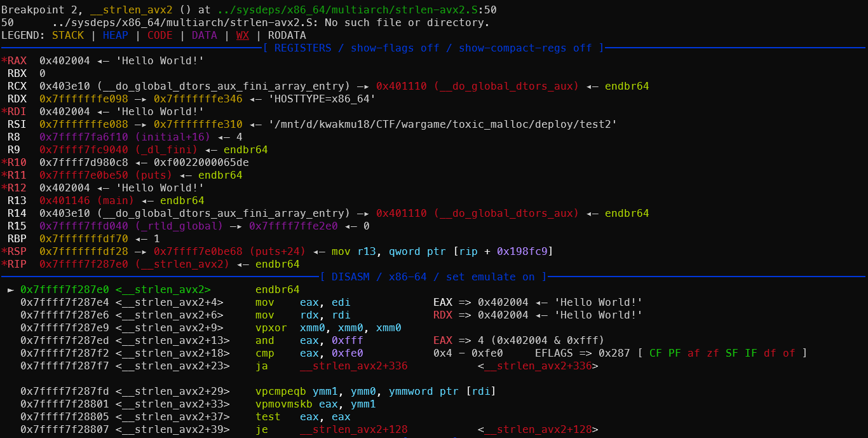
Task: Click the 'HOSTTYPE=x86_64' string
Action: pos(322,99)
